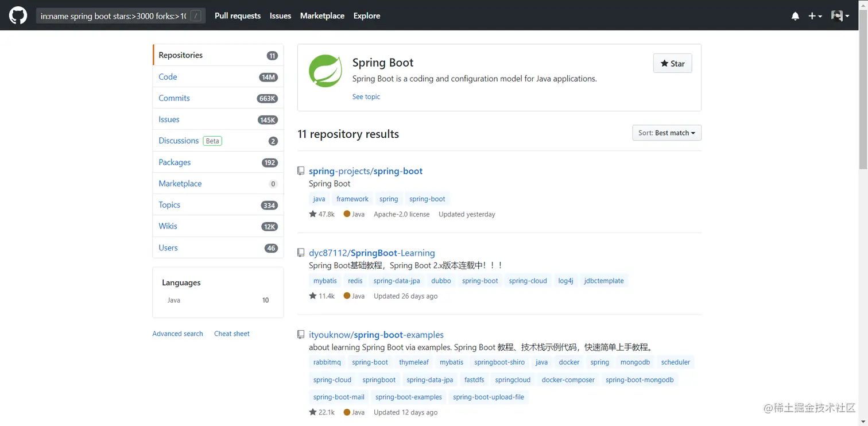Open the user avatar menu
Image resolution: width=868 pixels, height=426 pixels.
[840, 16]
